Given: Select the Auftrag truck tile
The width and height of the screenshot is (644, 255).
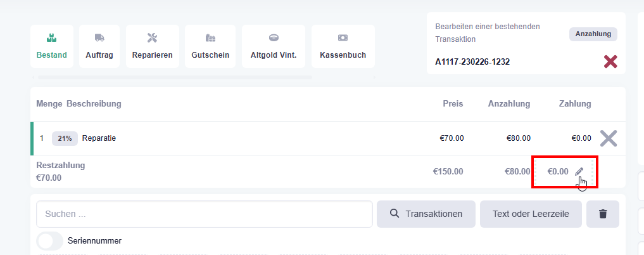Looking at the screenshot, I should (99, 46).
